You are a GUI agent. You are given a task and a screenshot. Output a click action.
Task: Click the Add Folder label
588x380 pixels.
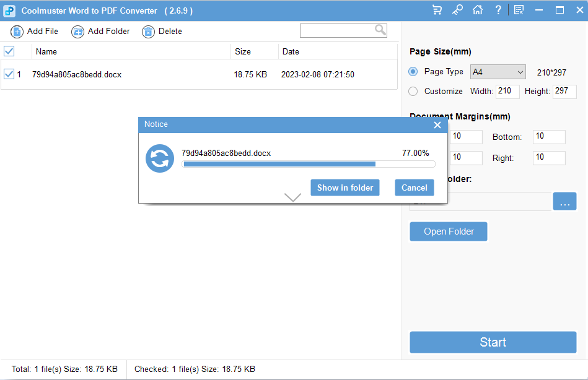[x=109, y=32]
